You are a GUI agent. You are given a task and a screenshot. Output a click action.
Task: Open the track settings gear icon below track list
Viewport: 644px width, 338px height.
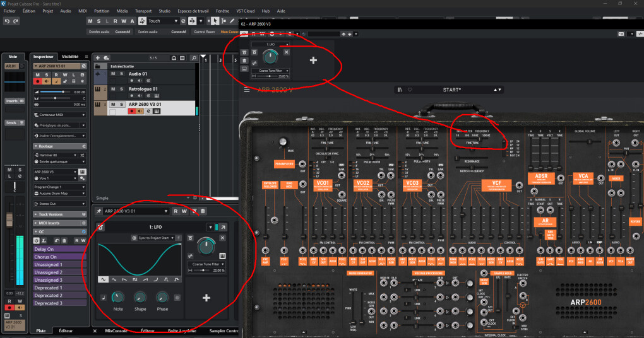coord(194,198)
